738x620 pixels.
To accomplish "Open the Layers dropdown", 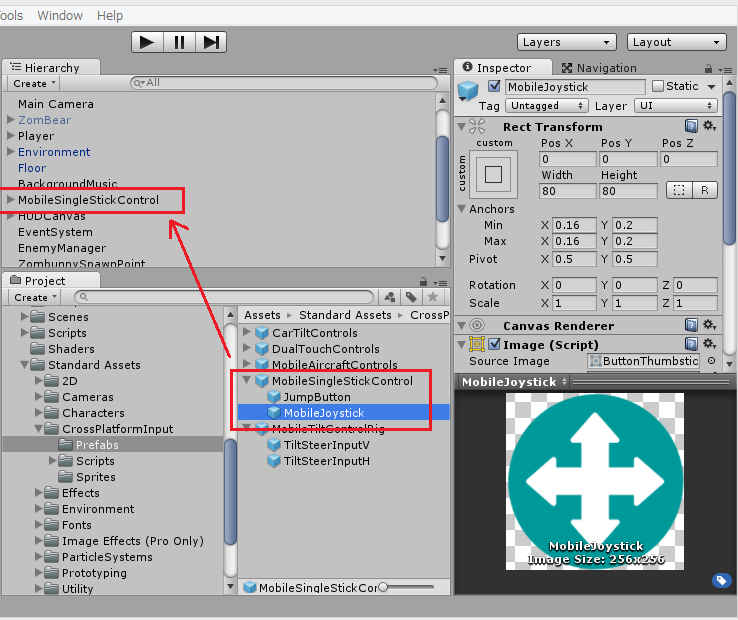I will tap(566, 42).
